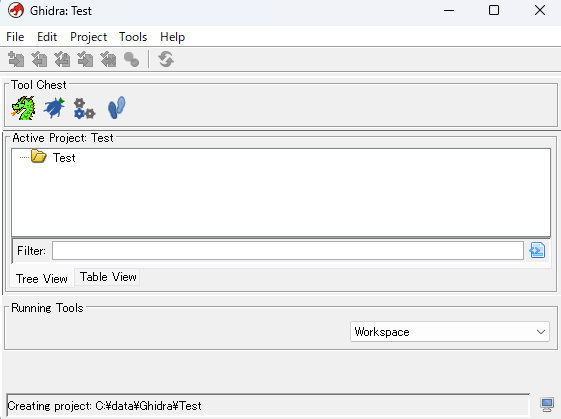
Task: Open the File menu
Action: pyautogui.click(x=15, y=37)
